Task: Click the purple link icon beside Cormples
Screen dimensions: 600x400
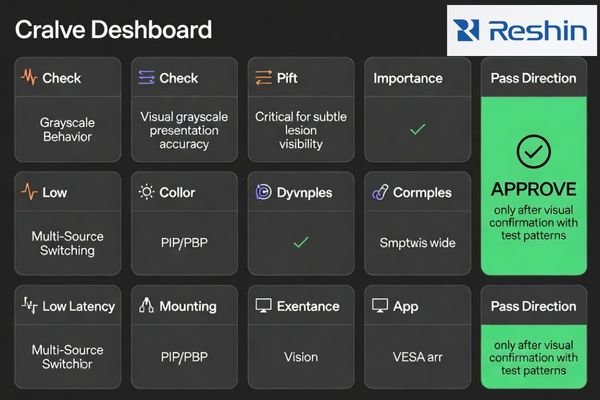Action: point(380,192)
